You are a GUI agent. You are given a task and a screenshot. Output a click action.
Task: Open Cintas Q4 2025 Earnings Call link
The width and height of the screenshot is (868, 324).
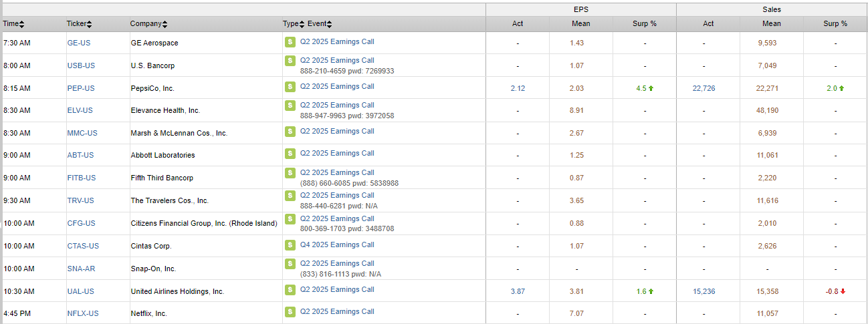(x=337, y=245)
